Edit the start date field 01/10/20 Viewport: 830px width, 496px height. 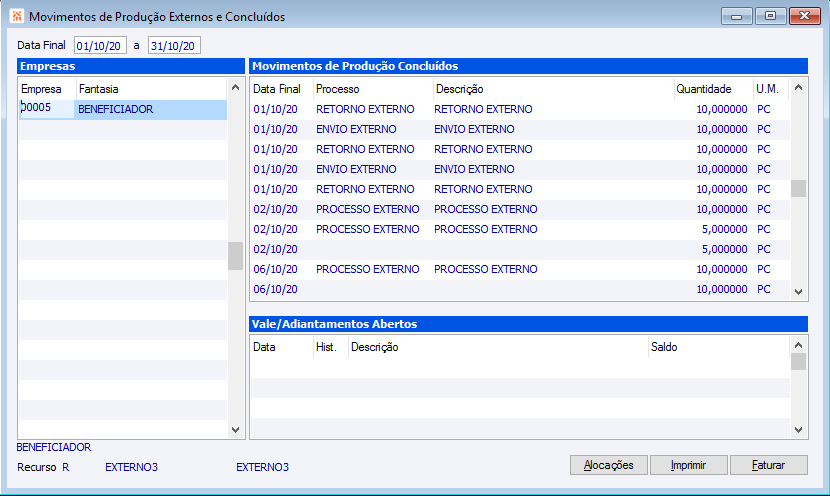click(100, 46)
